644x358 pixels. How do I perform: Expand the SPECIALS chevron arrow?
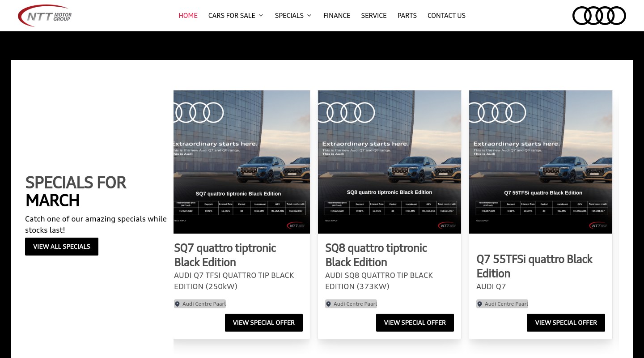click(x=309, y=16)
